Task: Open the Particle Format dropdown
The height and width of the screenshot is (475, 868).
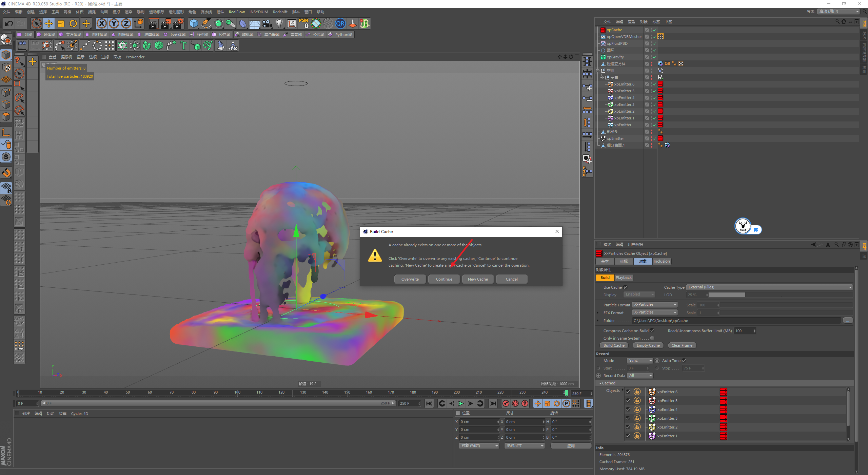Action: pyautogui.click(x=655, y=305)
